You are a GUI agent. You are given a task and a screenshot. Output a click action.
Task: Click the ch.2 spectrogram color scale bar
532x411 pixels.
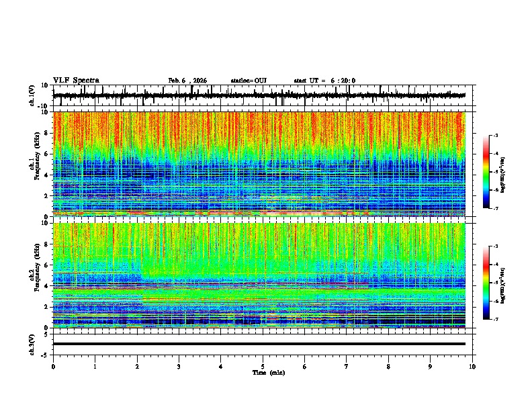[x=486, y=283]
